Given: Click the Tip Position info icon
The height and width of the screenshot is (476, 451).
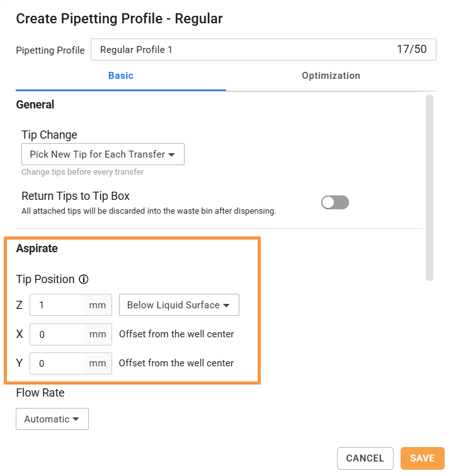Looking at the screenshot, I should (x=84, y=279).
